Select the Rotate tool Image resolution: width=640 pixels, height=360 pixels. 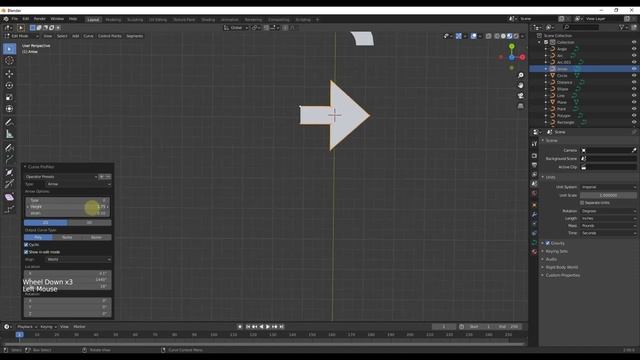(x=9, y=86)
